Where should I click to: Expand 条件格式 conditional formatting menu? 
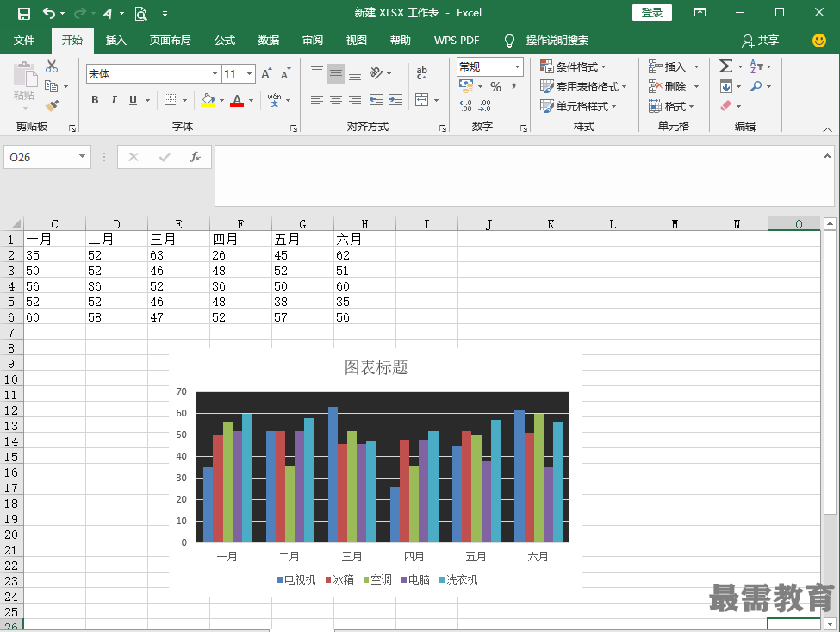(x=573, y=66)
